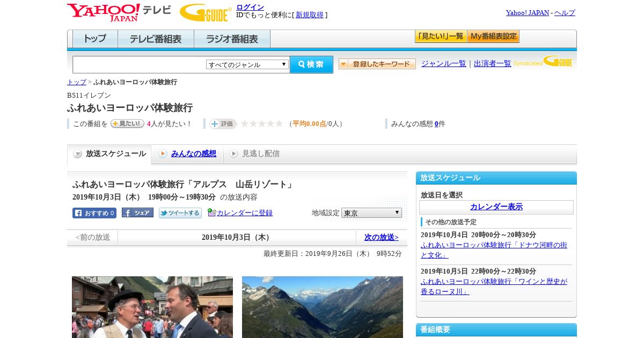Open the ヘルプ link
The height and width of the screenshot is (338, 644).
click(x=565, y=13)
